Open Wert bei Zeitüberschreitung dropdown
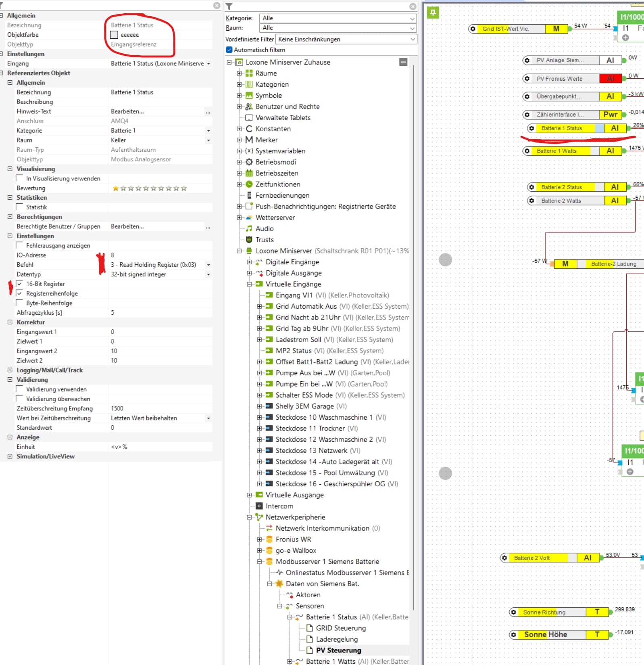The width and height of the screenshot is (644, 665). [208, 418]
